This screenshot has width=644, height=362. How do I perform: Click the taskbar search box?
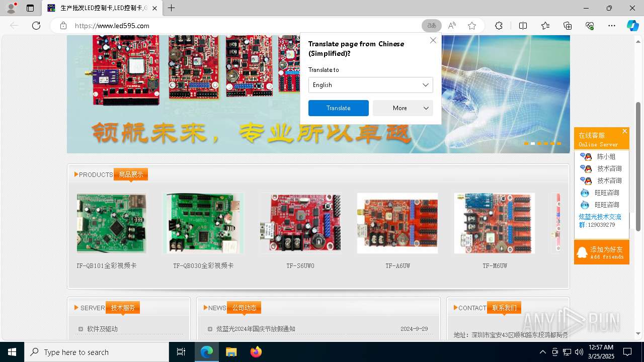coord(97,352)
